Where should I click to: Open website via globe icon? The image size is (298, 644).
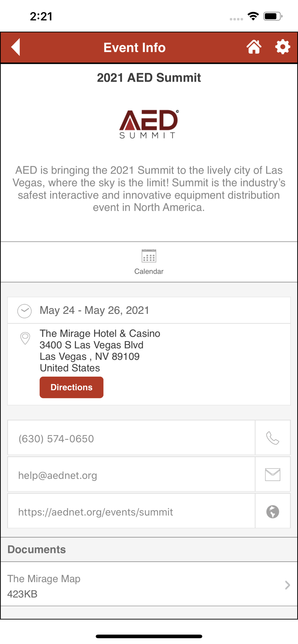point(273,511)
